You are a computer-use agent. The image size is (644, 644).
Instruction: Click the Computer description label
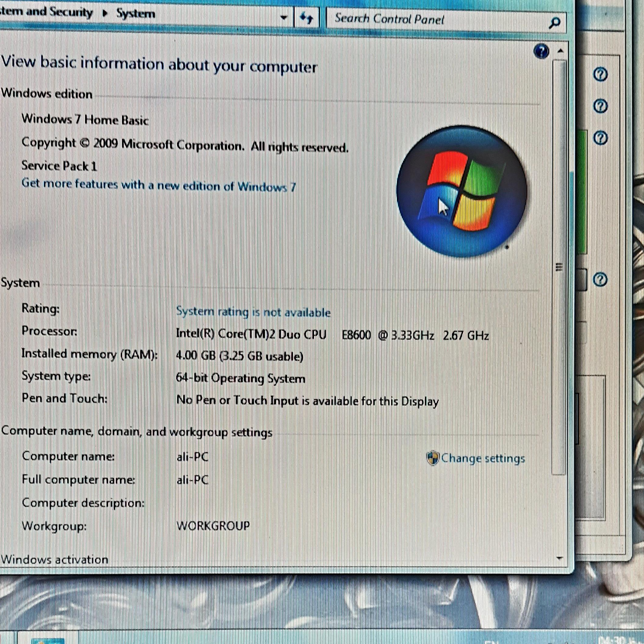click(83, 503)
